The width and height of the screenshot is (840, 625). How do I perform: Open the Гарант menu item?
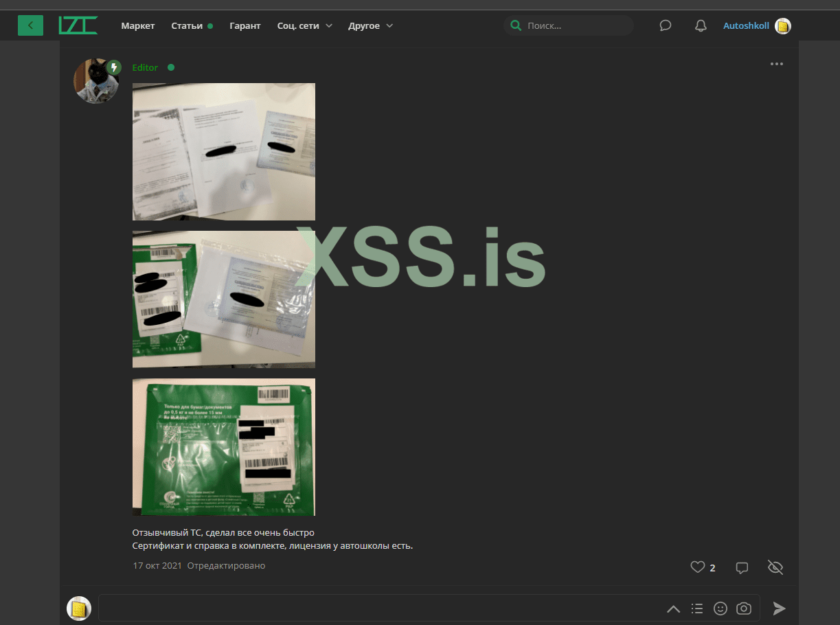245,25
